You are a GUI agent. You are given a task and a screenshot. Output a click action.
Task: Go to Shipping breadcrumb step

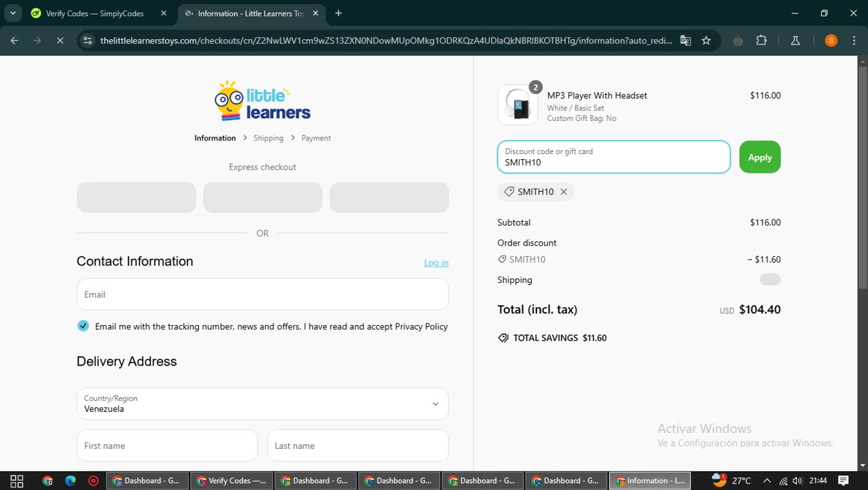pos(269,138)
